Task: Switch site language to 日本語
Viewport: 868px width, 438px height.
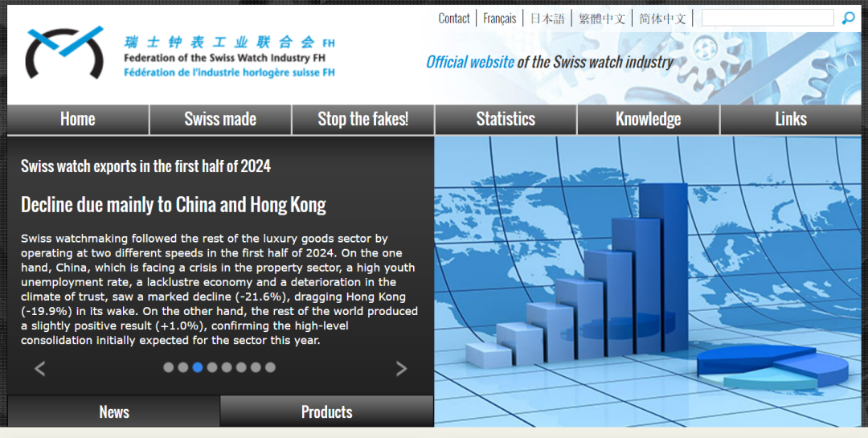Action: 547,18
